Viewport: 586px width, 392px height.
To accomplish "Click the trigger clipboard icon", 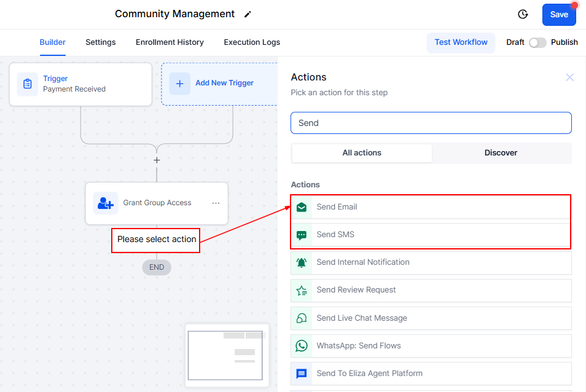I will pyautogui.click(x=27, y=84).
